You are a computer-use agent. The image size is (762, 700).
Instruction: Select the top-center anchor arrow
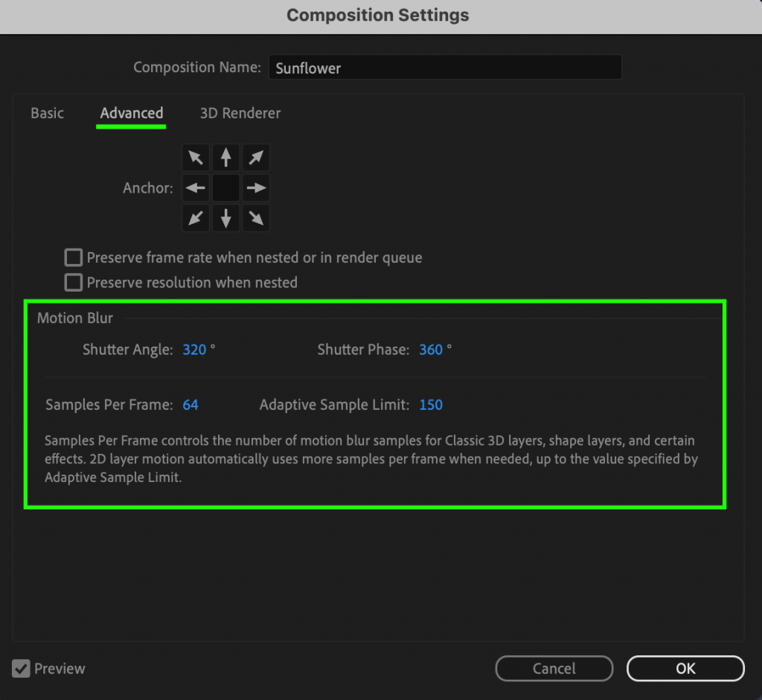point(226,158)
